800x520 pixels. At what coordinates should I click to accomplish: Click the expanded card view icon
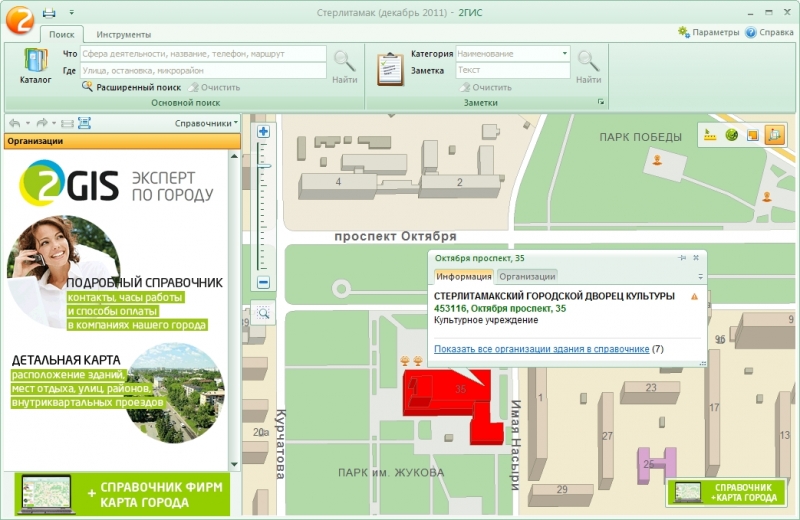tap(84, 123)
